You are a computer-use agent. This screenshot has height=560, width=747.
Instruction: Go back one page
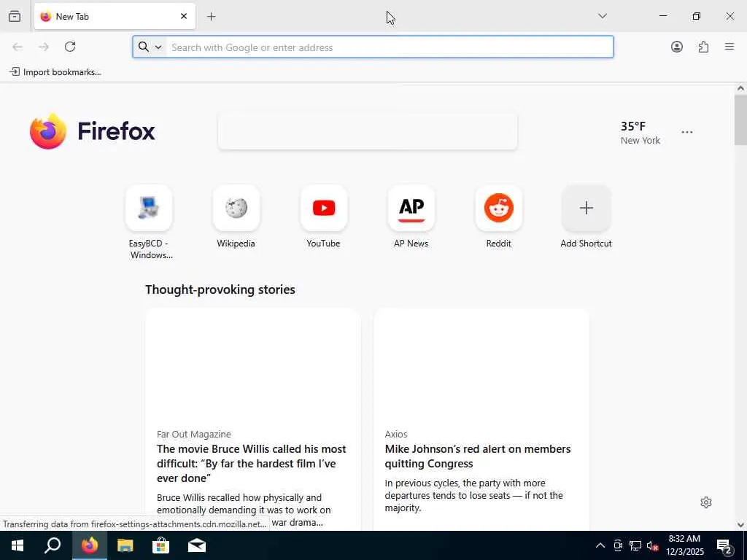[x=18, y=47]
